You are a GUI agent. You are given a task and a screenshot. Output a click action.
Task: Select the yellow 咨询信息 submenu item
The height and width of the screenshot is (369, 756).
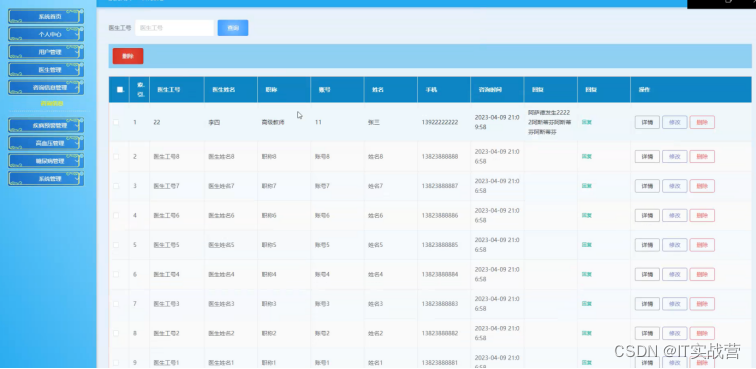click(52, 103)
